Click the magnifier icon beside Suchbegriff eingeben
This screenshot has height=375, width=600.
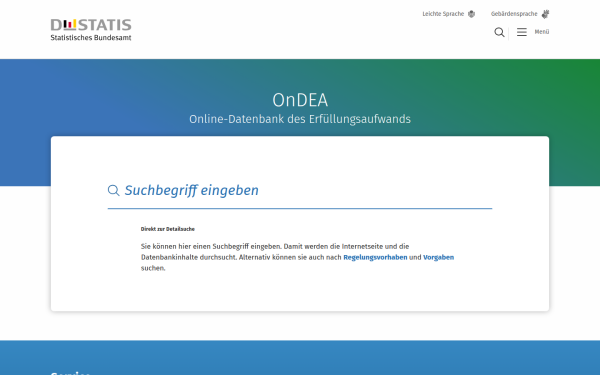[x=113, y=190]
